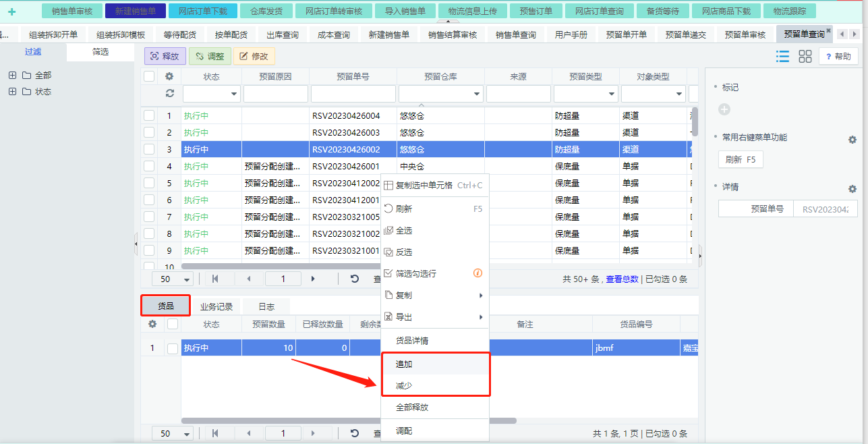
Task: Click 查看总数 link
Action: 622,279
